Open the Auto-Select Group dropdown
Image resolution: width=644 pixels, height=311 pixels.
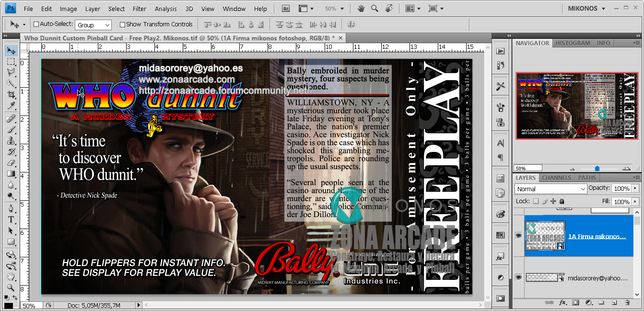click(94, 25)
